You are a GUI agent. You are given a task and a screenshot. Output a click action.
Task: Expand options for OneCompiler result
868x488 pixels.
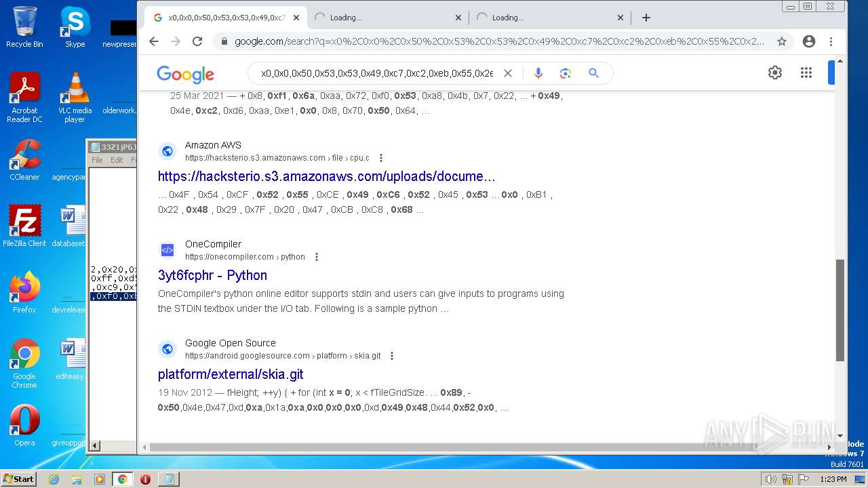tap(316, 257)
